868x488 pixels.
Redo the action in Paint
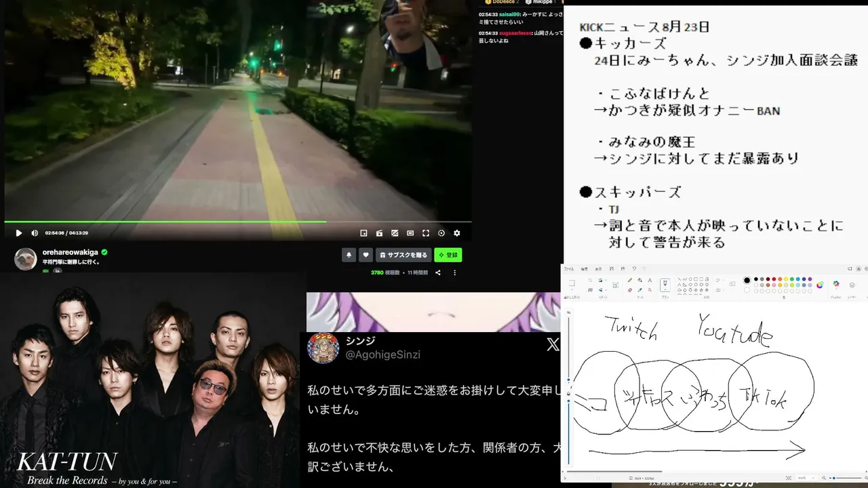click(644, 269)
